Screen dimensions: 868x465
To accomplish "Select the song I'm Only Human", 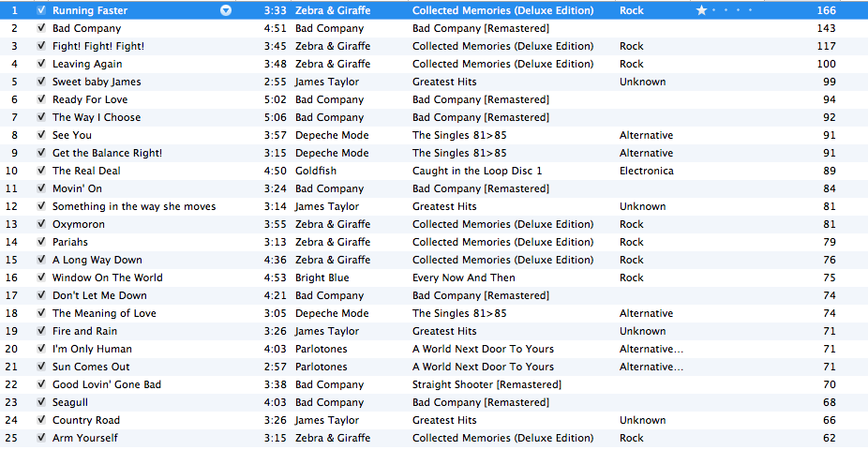I will [93, 349].
